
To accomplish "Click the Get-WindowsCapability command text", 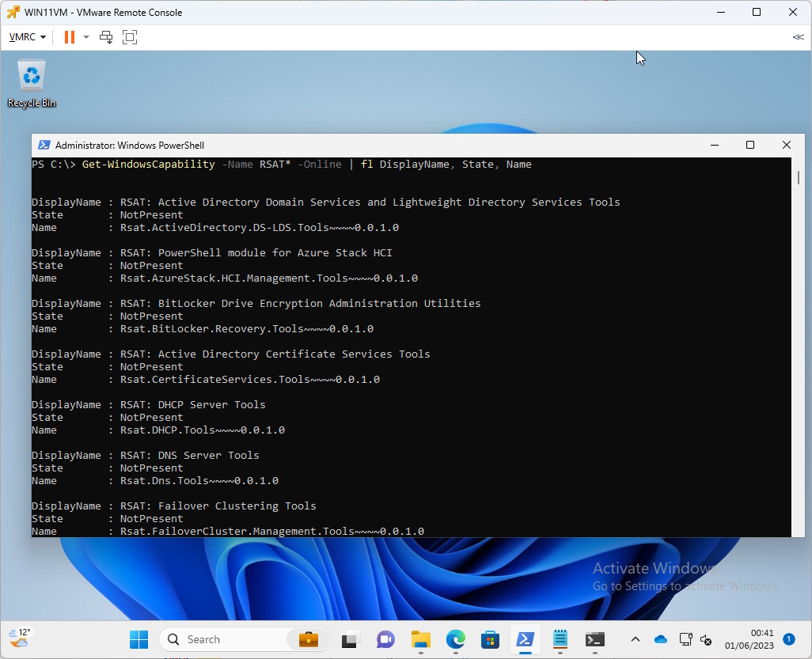I will pos(149,165).
